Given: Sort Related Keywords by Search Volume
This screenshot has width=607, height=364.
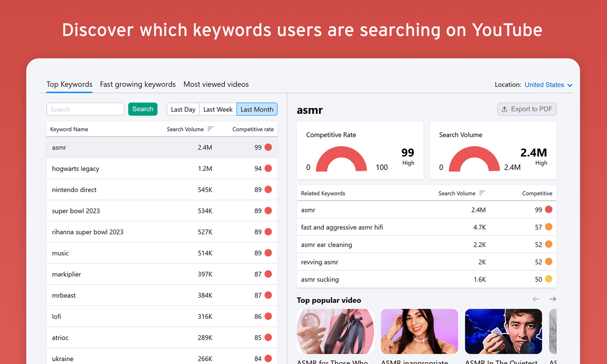Looking at the screenshot, I should click(482, 193).
